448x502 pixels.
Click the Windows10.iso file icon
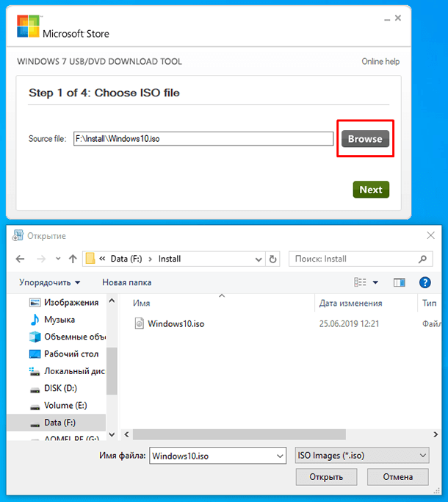(x=140, y=323)
